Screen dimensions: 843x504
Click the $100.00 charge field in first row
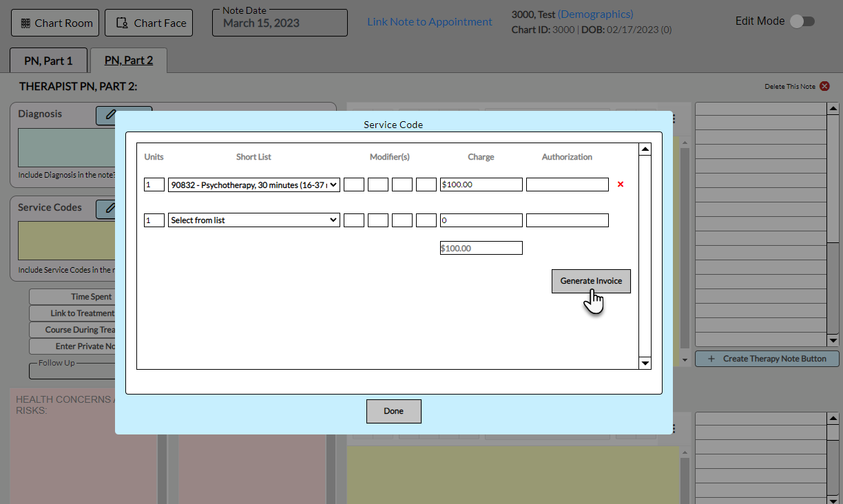481,185
